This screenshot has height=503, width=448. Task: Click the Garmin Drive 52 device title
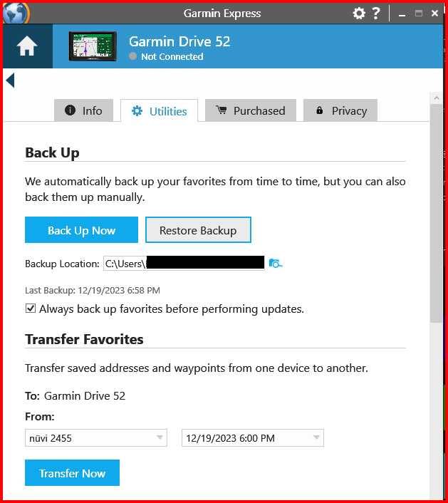click(179, 42)
